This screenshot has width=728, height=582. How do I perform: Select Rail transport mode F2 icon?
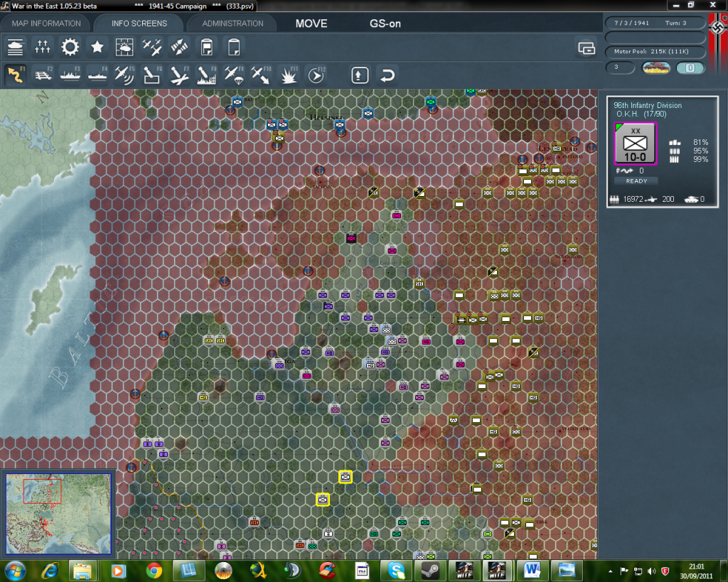click(43, 75)
